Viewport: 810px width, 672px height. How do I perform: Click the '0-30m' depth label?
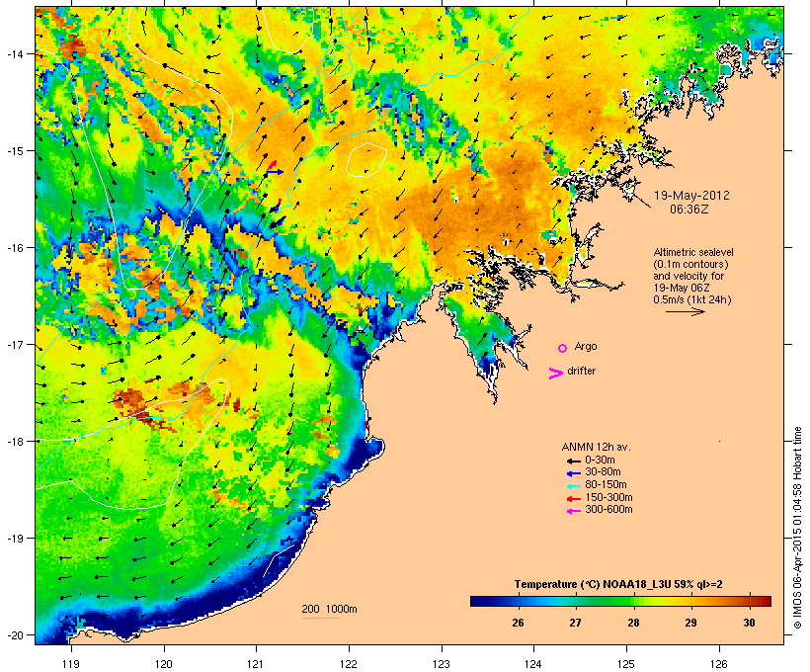pos(600,461)
